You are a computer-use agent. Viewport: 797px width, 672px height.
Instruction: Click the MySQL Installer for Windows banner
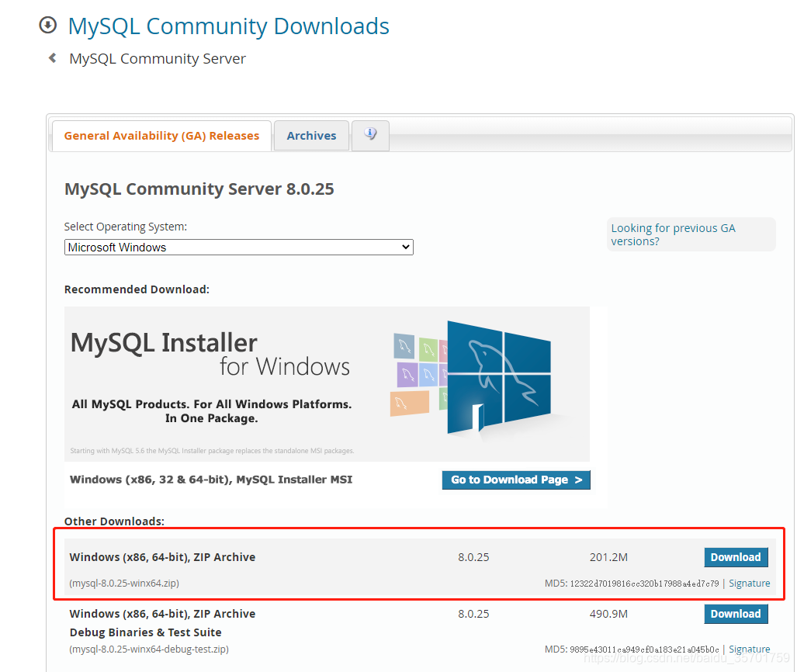click(327, 384)
